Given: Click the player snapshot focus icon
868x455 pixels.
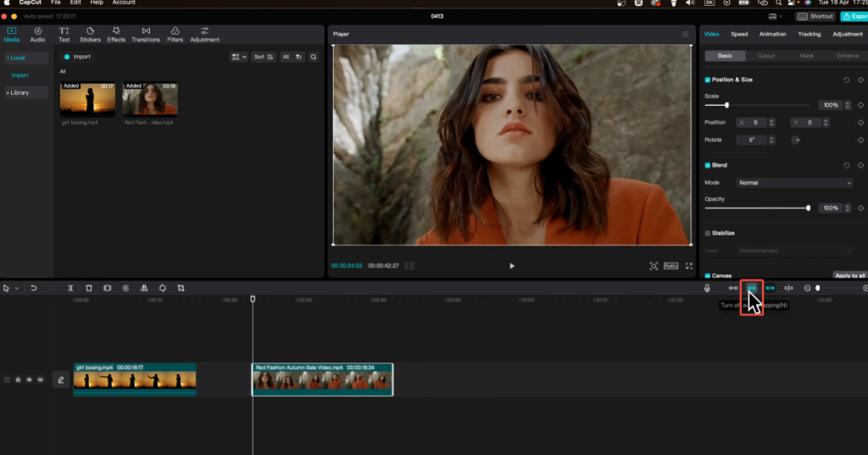Looking at the screenshot, I should pyautogui.click(x=654, y=266).
